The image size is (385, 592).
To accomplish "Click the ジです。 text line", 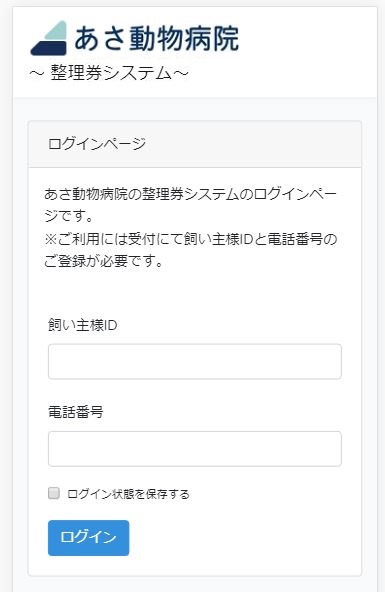I will click(x=69, y=216).
